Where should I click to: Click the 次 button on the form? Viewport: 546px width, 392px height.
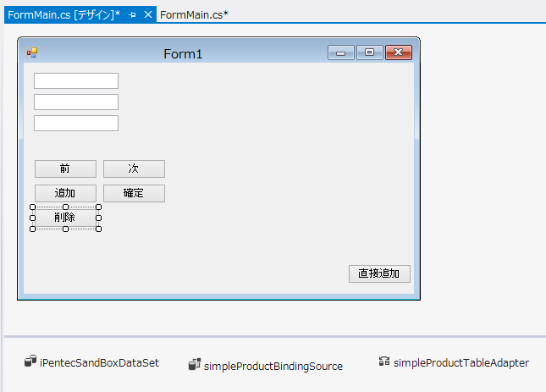pos(134,168)
